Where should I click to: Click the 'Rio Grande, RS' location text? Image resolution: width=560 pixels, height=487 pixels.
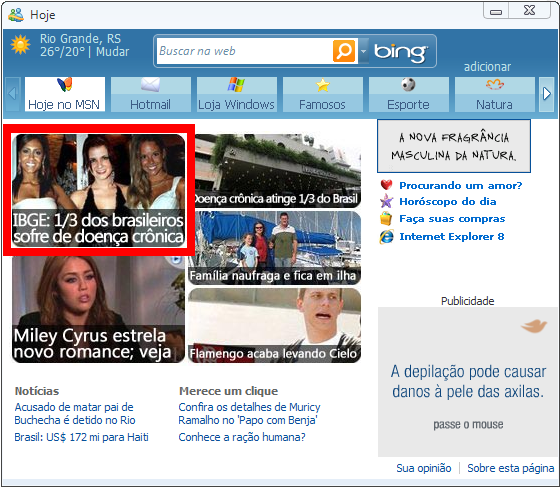(x=80, y=39)
